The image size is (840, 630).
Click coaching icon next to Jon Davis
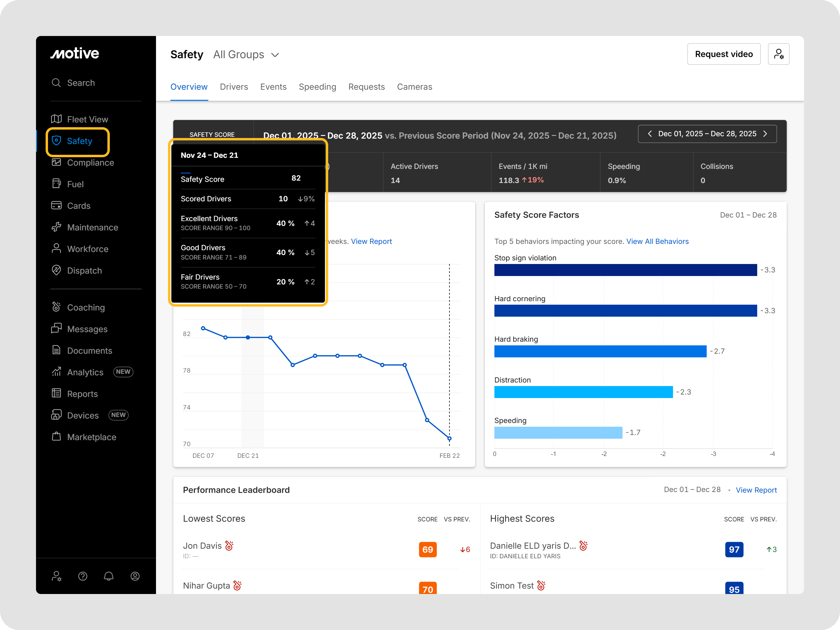tap(229, 546)
